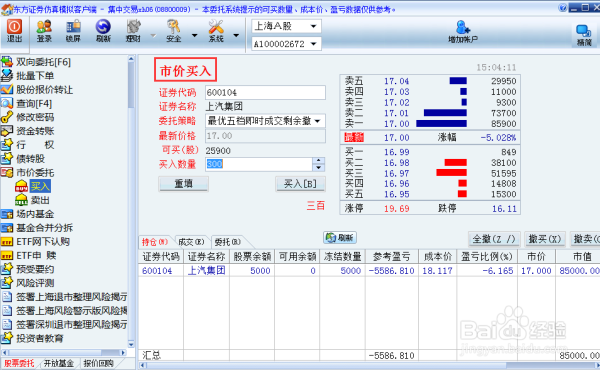This screenshot has width=600, height=370.
Task: Click the 撤买(X) button
Action: (x=545, y=239)
